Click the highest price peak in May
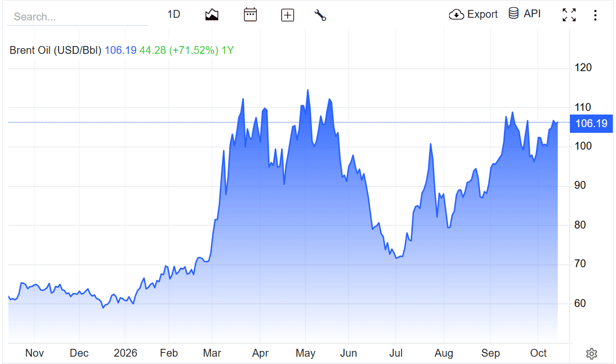The height and width of the screenshot is (364, 616). pyautogui.click(x=308, y=90)
